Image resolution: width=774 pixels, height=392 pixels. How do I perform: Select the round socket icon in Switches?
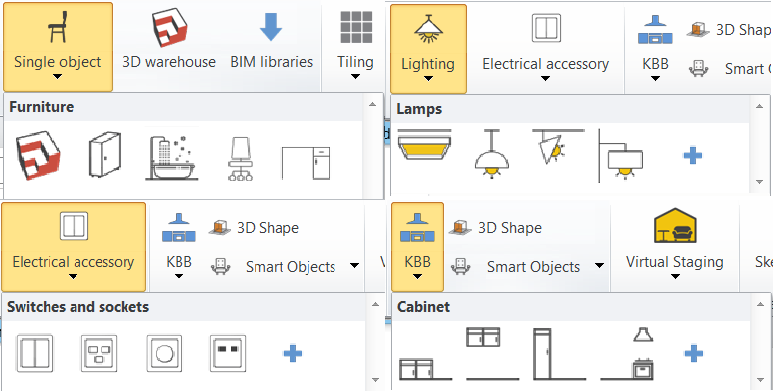pyautogui.click(x=164, y=353)
